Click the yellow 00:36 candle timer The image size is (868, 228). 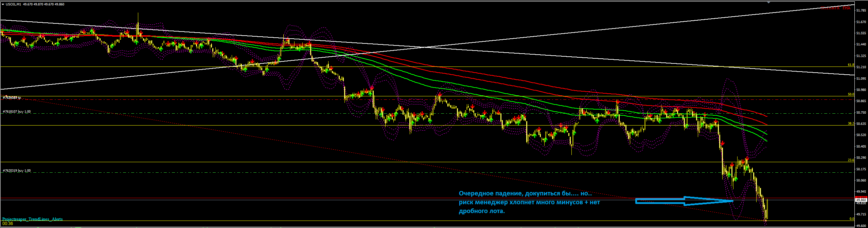pos(7,224)
